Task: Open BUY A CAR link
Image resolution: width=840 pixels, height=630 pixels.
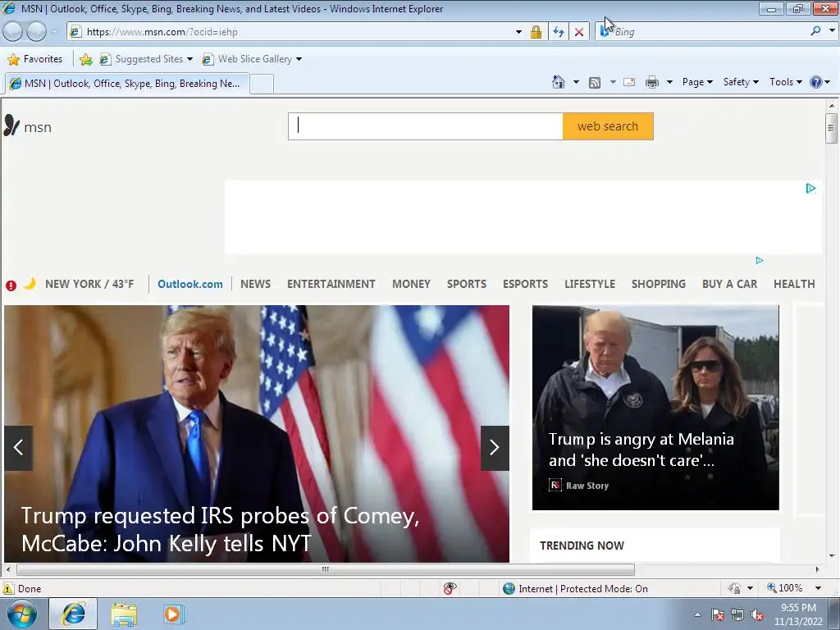Action: click(729, 284)
